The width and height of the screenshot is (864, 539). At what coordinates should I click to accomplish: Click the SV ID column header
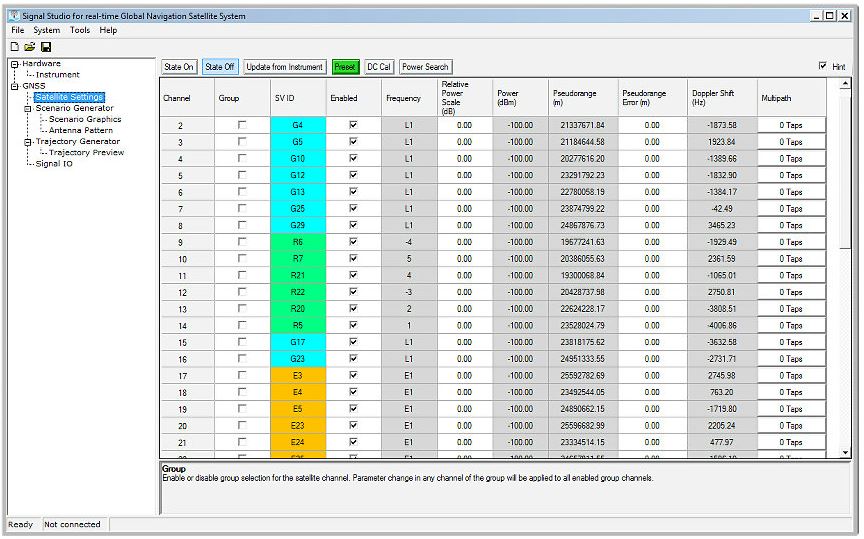coord(298,98)
